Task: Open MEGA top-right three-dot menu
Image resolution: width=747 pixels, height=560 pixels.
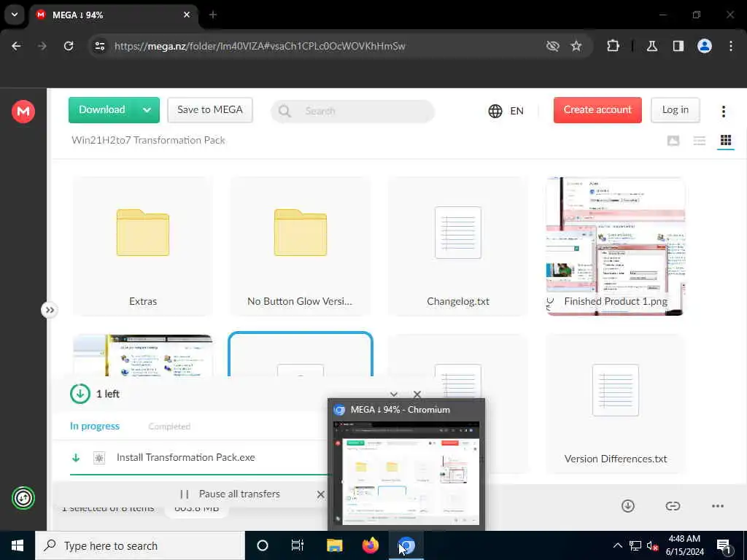Action: (x=723, y=112)
